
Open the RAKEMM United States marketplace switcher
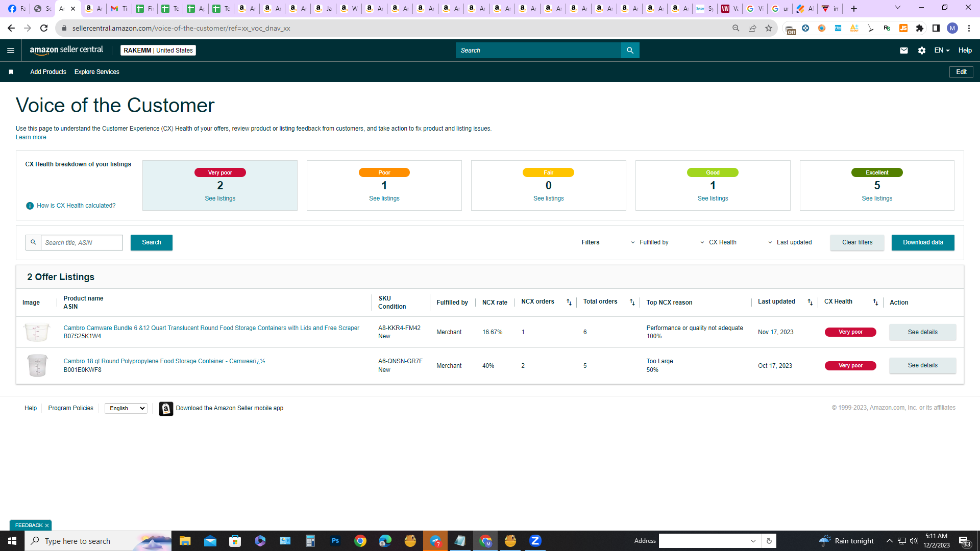click(158, 51)
